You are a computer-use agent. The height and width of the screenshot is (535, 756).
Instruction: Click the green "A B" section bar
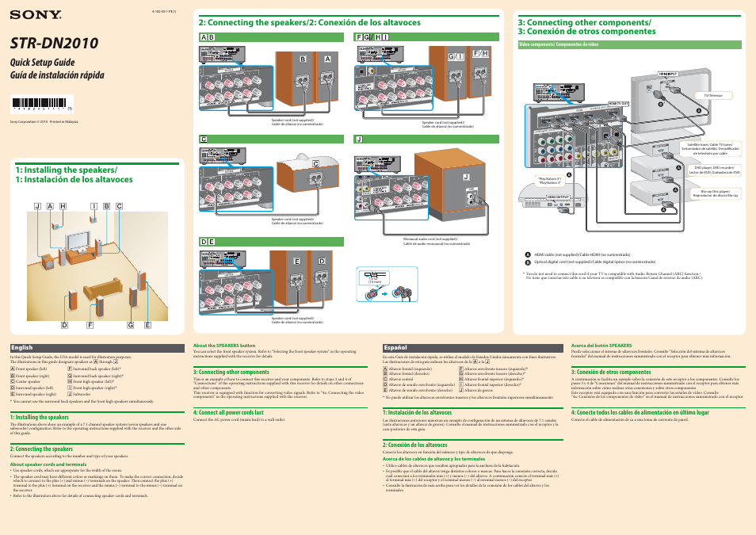tap(272, 37)
